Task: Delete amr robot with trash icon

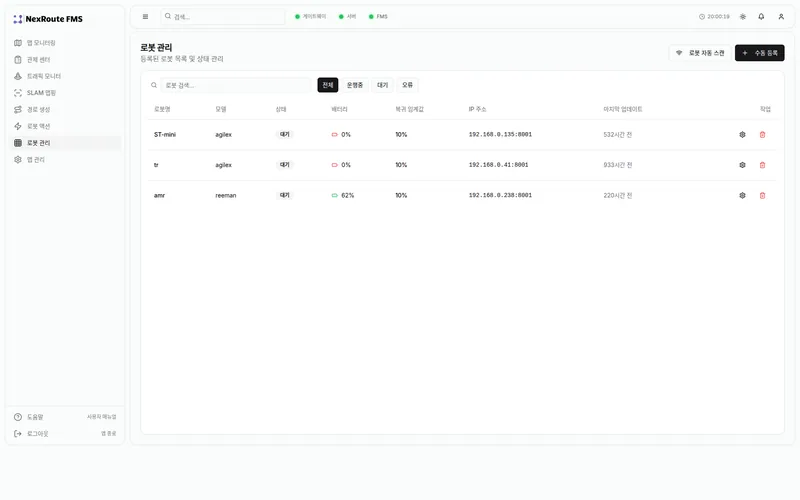Action: (763, 195)
